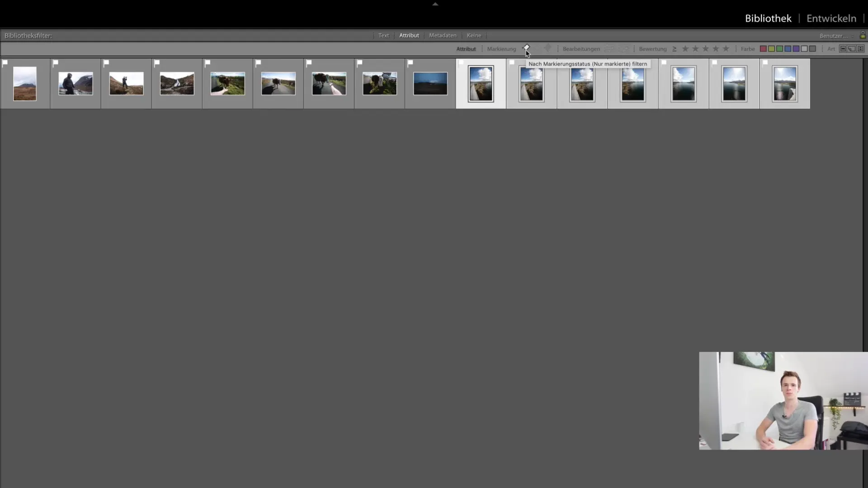Viewport: 868px width, 488px height.
Task: Select the Attribut filter tab
Action: (x=409, y=35)
